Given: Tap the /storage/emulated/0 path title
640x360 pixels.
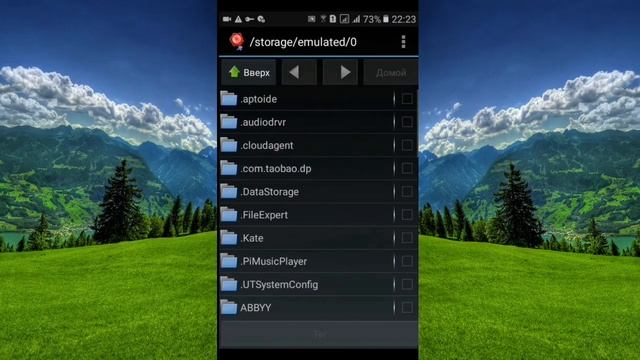Looking at the screenshot, I should point(303,42).
